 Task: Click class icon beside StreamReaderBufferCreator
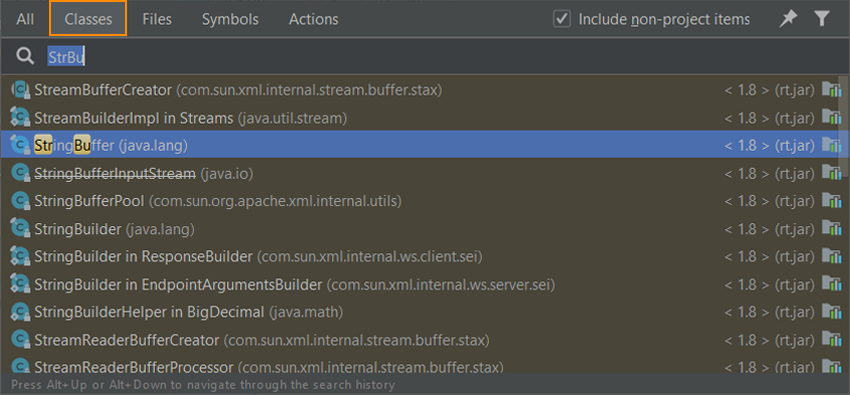21,340
